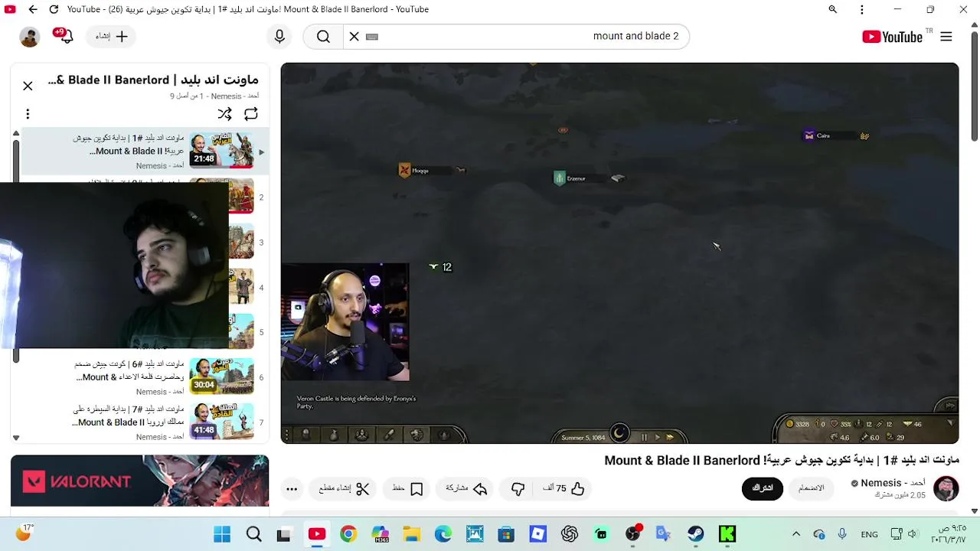Reload the page with refresh icon
Screen dimensions: 980x551
coord(54,9)
